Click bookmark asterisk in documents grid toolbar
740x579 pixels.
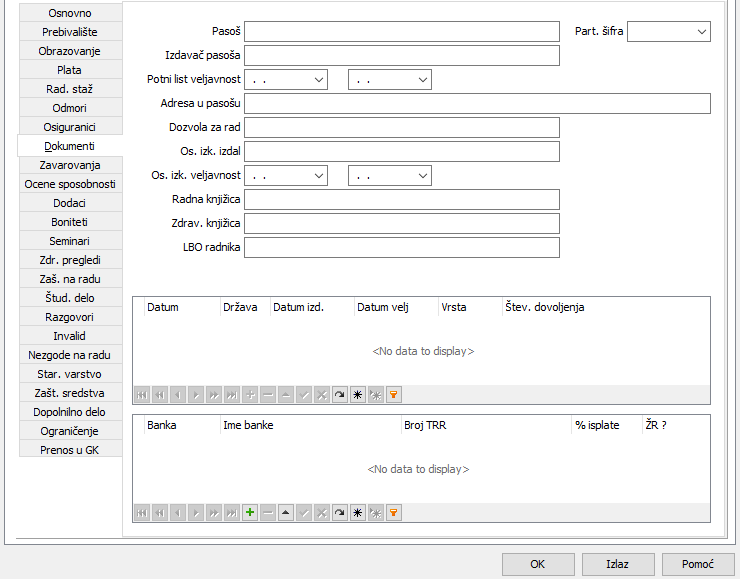coord(358,394)
